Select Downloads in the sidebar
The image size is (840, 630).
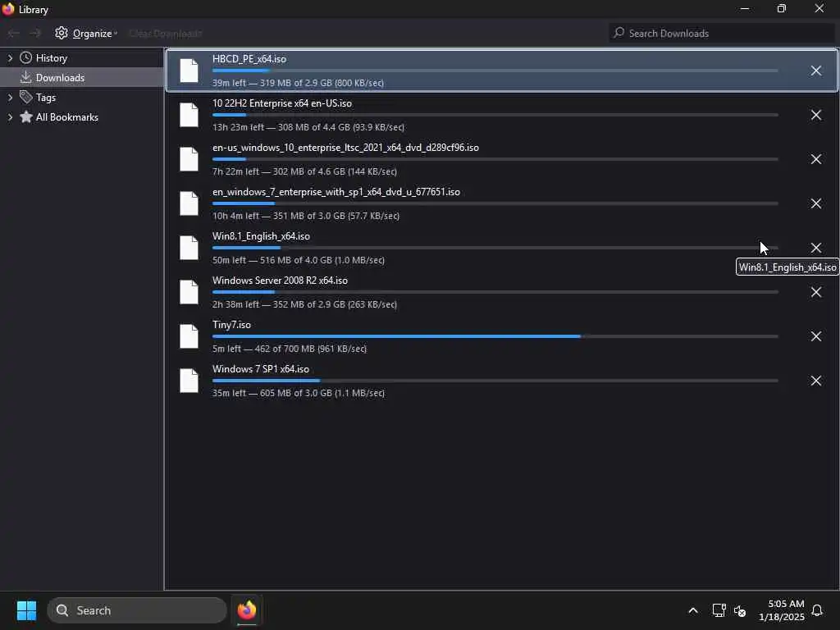81,78
